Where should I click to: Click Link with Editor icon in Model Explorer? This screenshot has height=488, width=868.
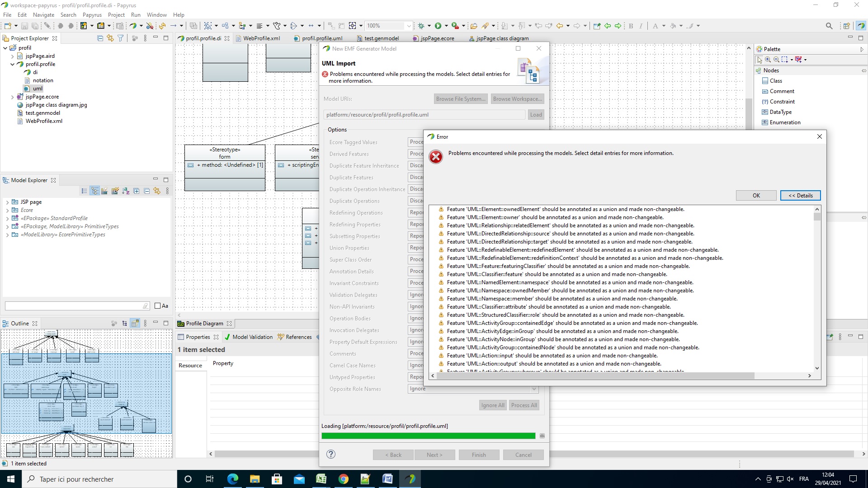pyautogui.click(x=157, y=191)
